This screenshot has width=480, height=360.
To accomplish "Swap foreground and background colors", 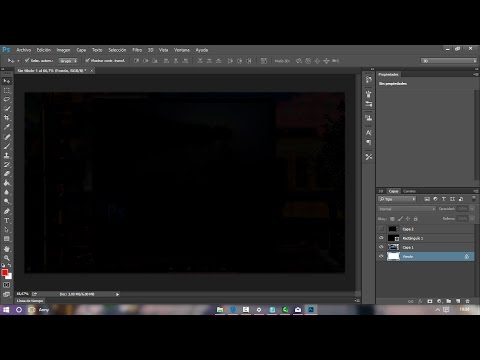I will coord(9,265).
